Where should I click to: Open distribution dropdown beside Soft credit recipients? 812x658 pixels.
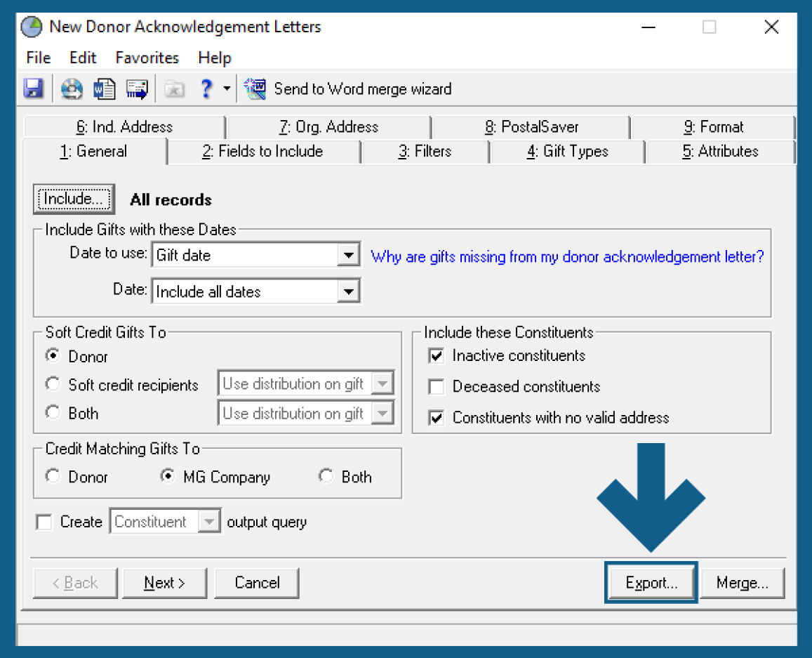(382, 384)
